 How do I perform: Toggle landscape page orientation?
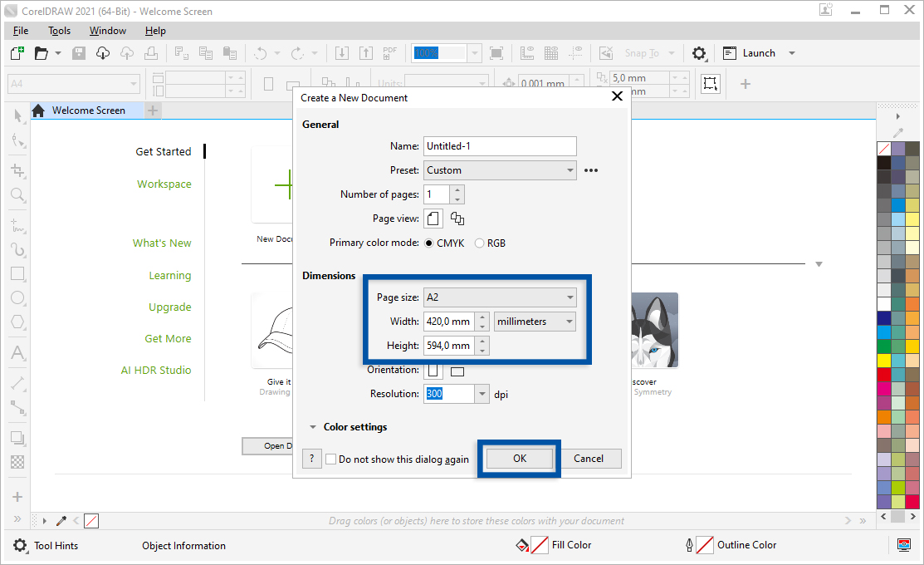pyautogui.click(x=457, y=369)
